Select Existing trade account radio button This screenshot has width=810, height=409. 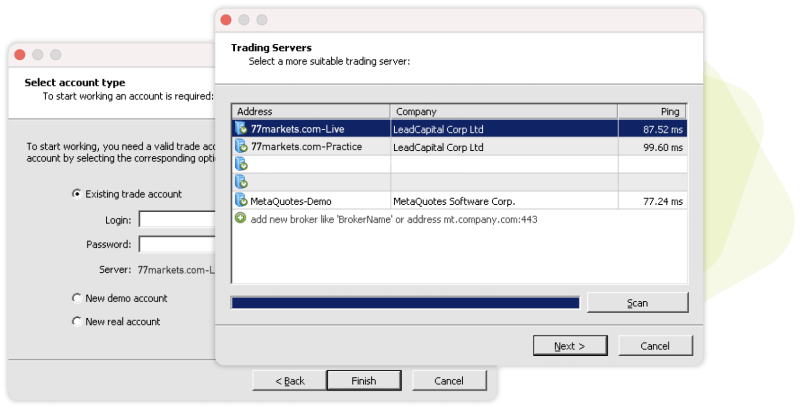coord(76,194)
